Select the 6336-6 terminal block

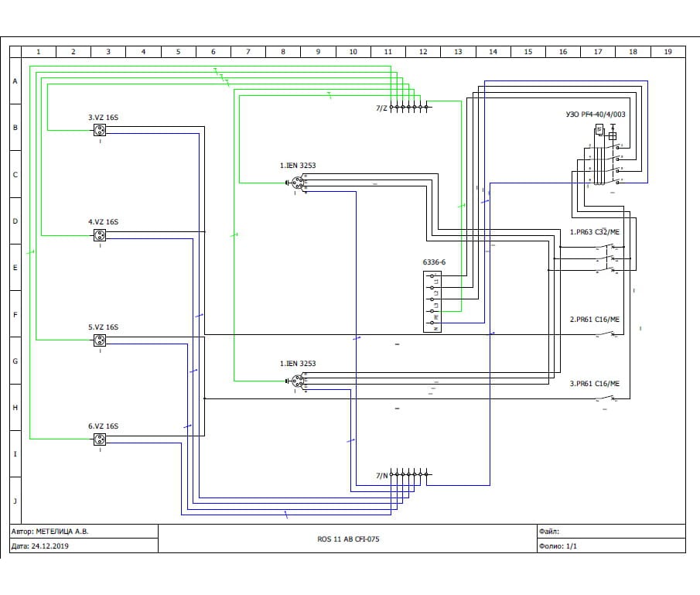click(432, 302)
